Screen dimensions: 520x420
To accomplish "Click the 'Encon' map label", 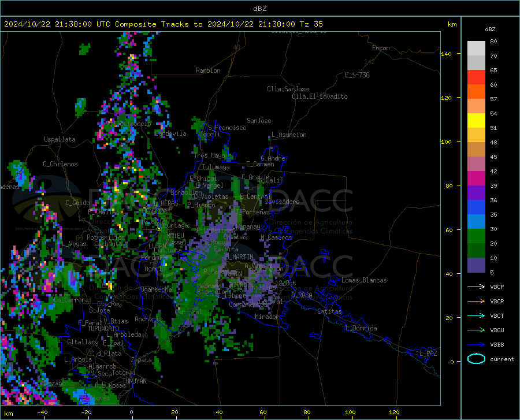I will coord(381,48).
